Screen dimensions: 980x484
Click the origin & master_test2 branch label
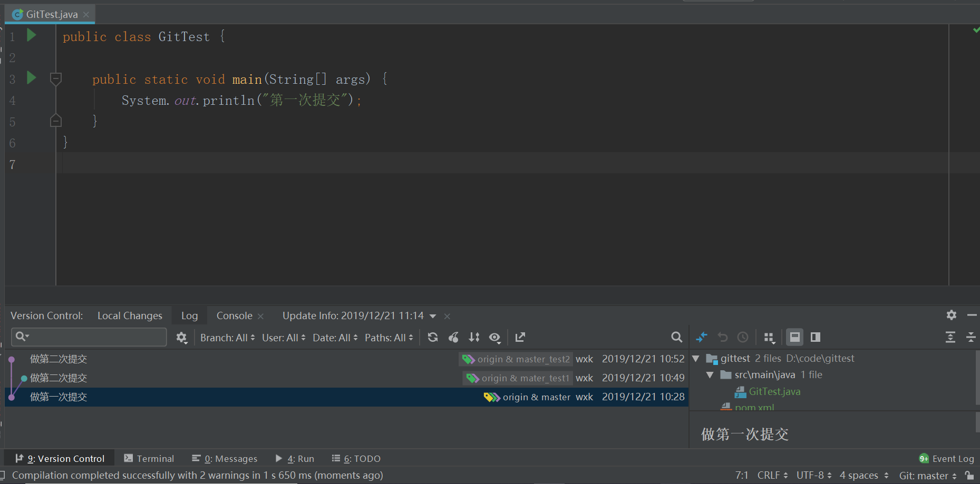(x=516, y=359)
